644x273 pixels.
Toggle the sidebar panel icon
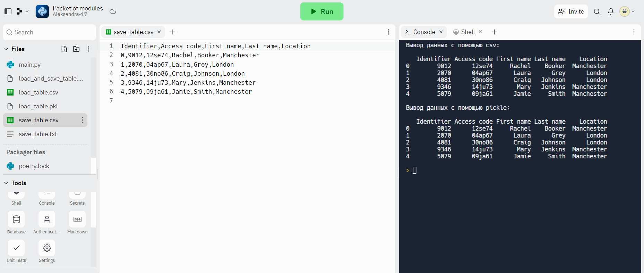[x=8, y=11]
